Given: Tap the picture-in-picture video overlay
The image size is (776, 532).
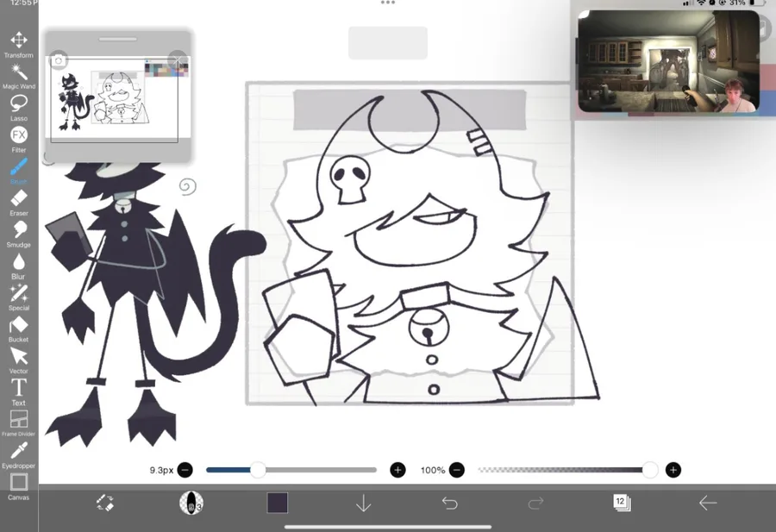Looking at the screenshot, I should click(x=668, y=61).
